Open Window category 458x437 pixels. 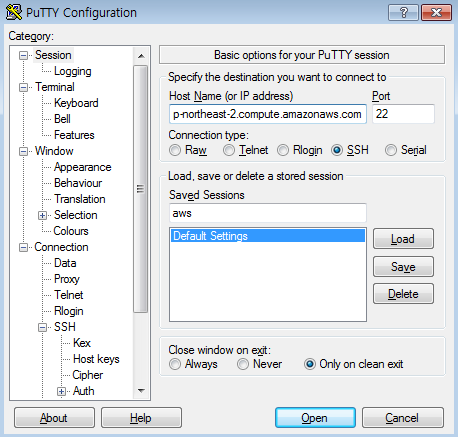[54, 151]
